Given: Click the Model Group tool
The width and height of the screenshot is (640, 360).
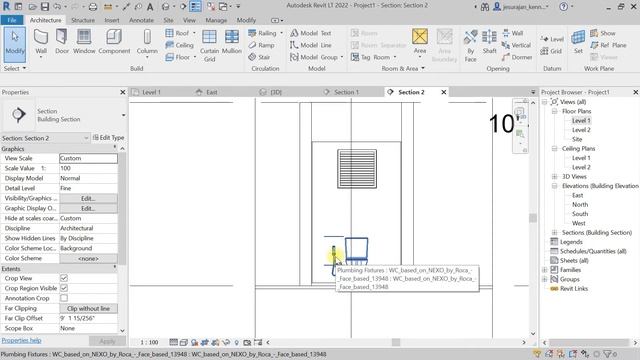Looking at the screenshot, I should (316, 57).
